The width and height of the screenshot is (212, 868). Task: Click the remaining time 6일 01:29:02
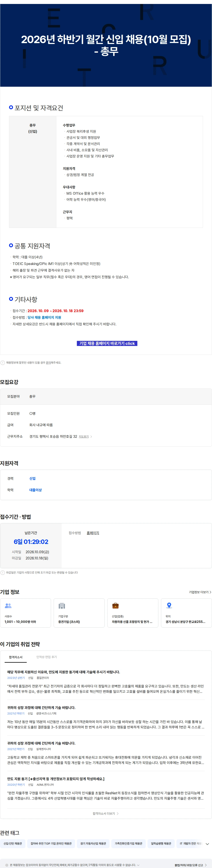click(31, 542)
